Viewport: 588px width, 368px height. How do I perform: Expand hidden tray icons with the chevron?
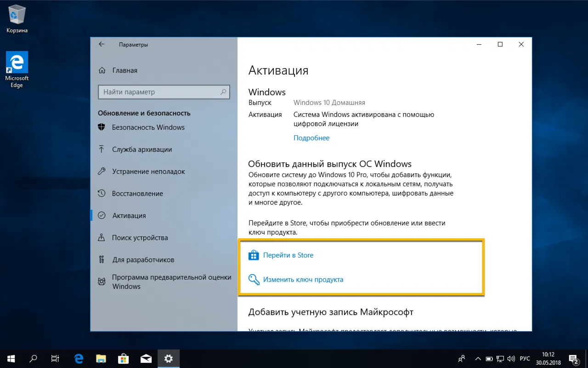(x=478, y=358)
